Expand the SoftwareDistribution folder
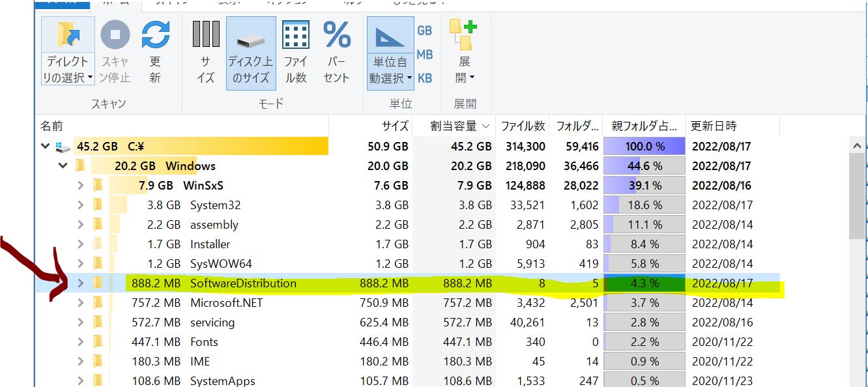The width and height of the screenshot is (868, 387). (x=81, y=283)
